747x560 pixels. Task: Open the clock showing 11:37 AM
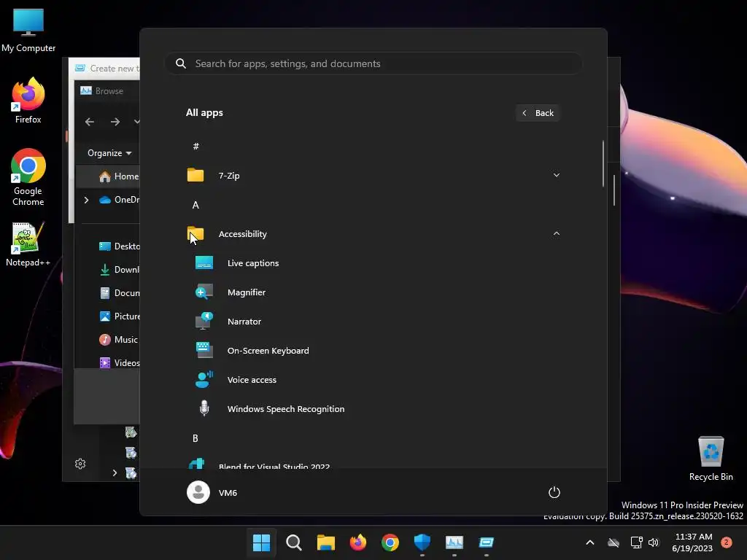[x=693, y=542]
